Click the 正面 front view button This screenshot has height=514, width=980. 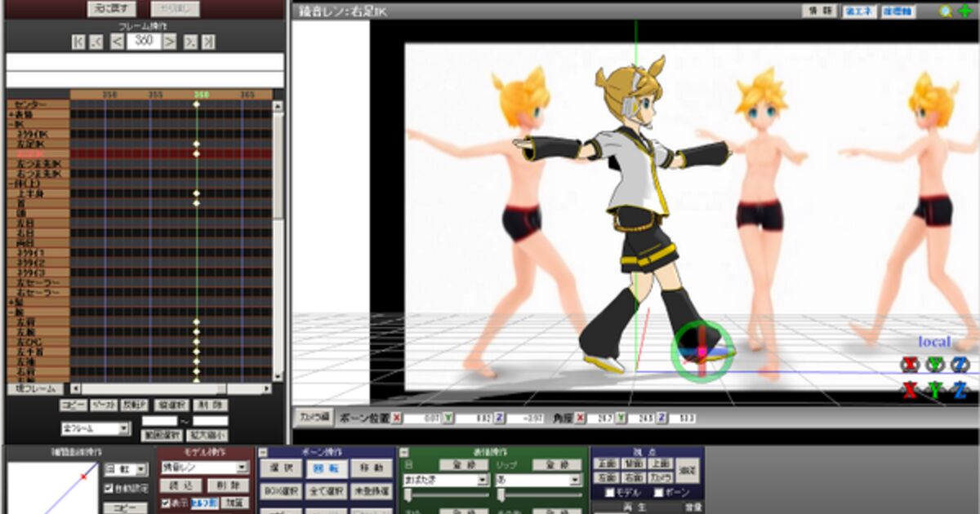click(x=607, y=463)
